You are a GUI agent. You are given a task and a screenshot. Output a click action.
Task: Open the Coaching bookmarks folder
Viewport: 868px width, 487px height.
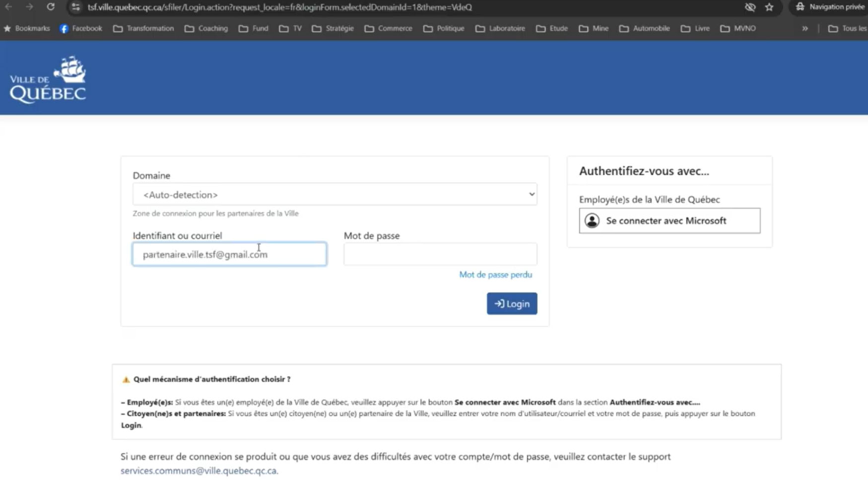(x=206, y=28)
